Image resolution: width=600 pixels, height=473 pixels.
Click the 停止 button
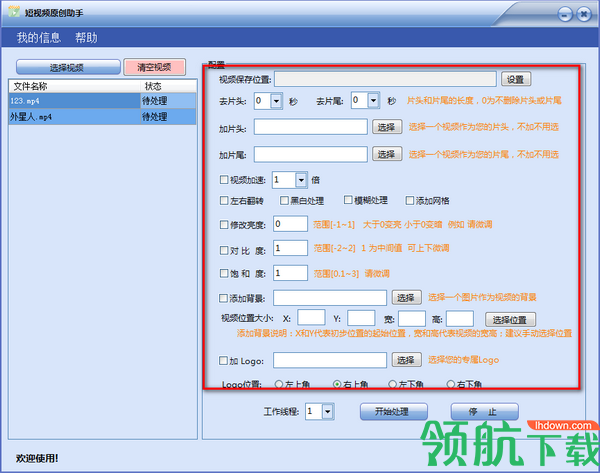pos(484,412)
